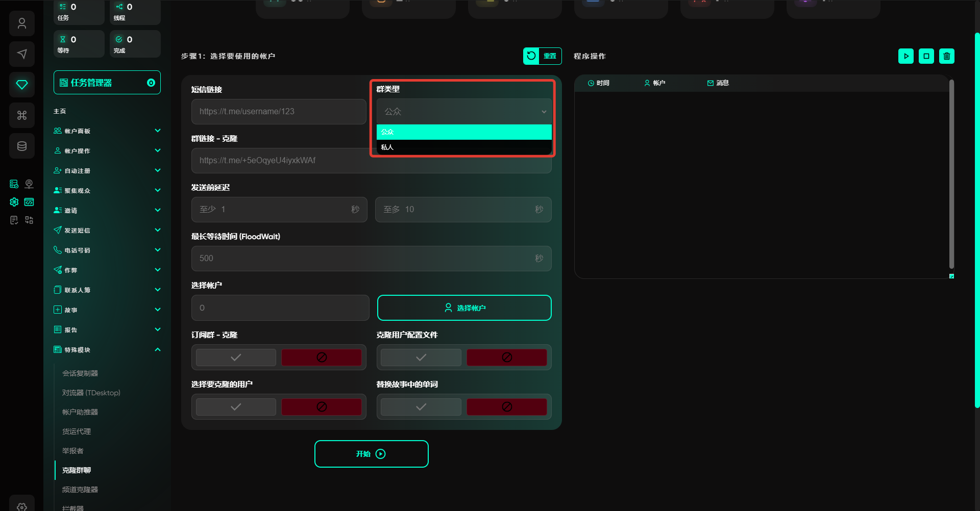
Task: Click the user profile icon in left rail
Action: click(22, 23)
